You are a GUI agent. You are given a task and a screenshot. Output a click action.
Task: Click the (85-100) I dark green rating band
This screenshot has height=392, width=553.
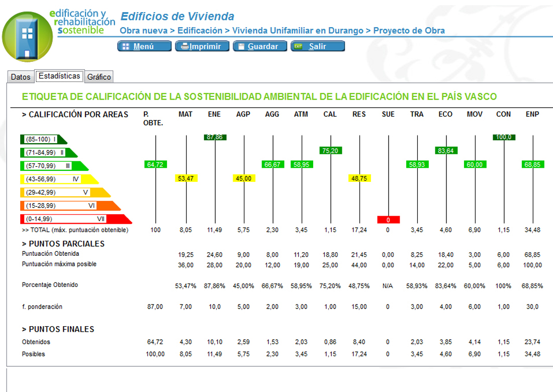[43, 139]
